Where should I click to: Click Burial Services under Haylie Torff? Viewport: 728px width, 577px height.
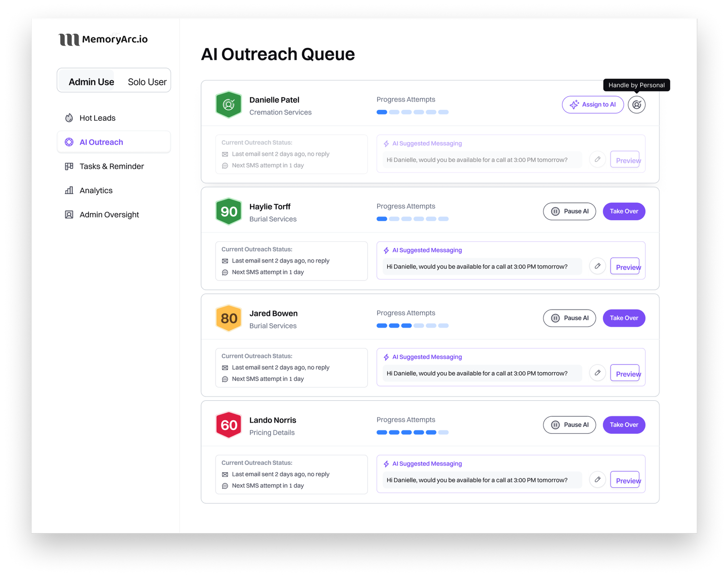click(x=273, y=219)
